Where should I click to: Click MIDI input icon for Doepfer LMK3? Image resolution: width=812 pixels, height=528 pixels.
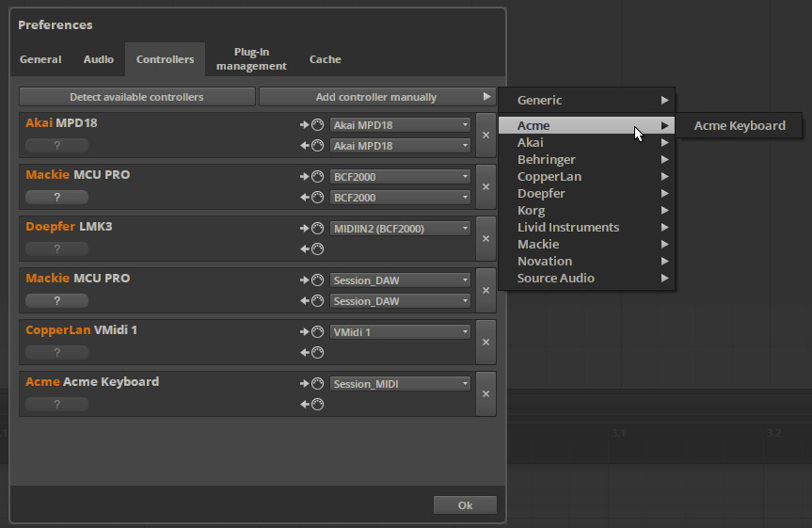click(x=311, y=229)
